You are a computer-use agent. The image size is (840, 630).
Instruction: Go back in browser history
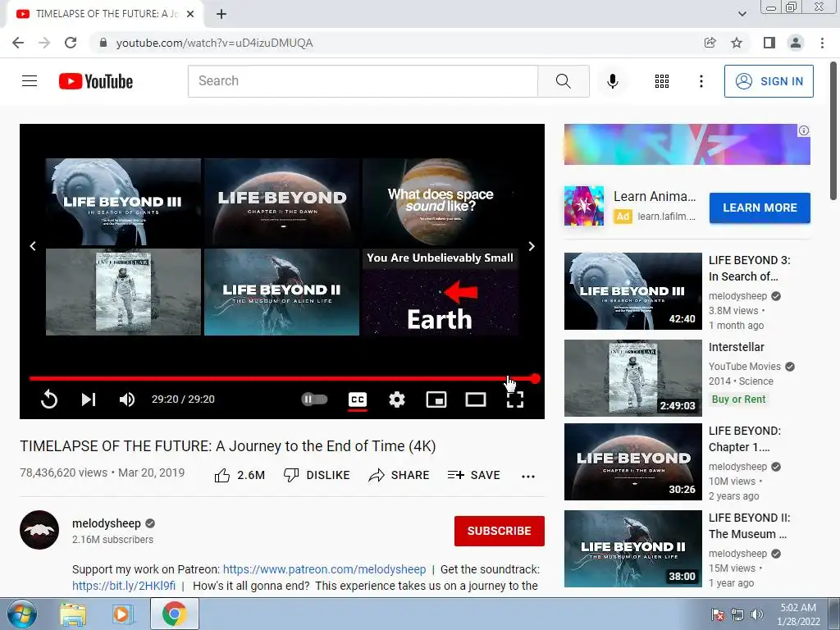pyautogui.click(x=18, y=43)
